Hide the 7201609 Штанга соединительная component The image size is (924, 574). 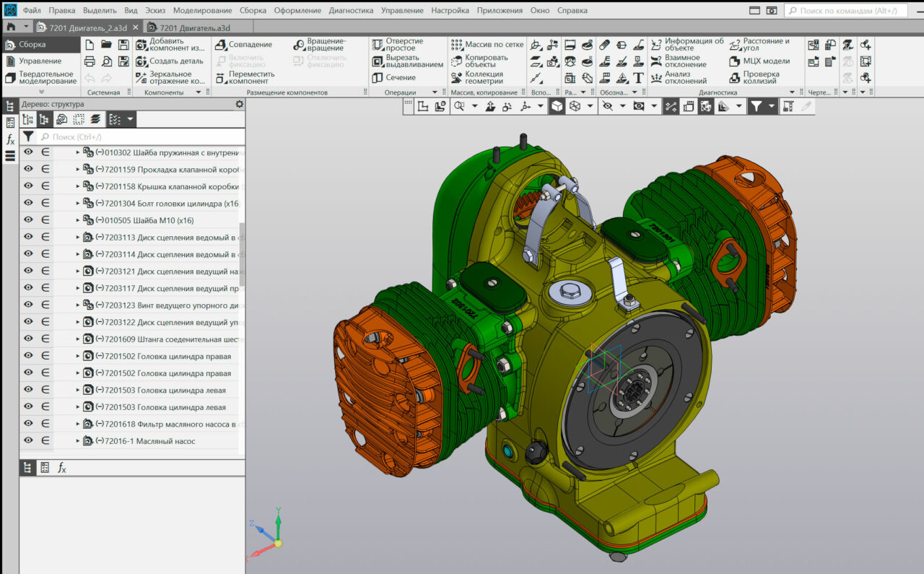pyautogui.click(x=28, y=339)
